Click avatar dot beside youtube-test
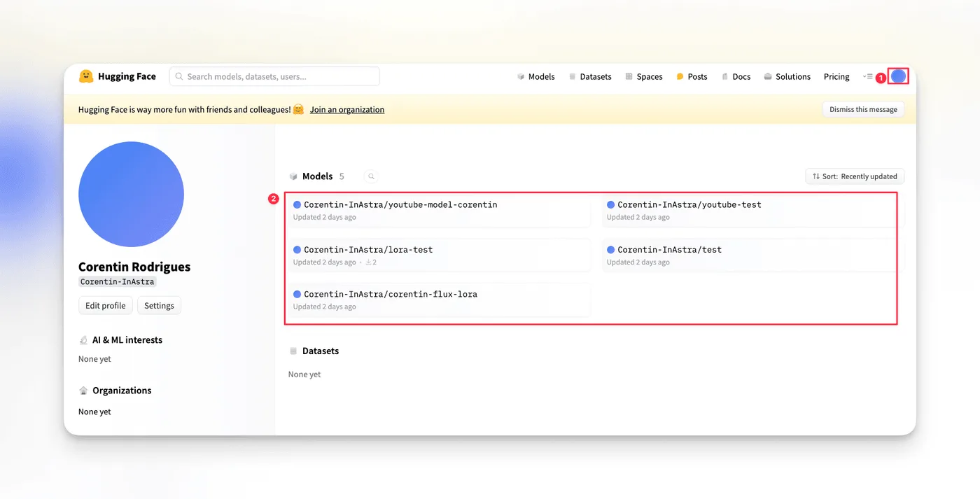This screenshot has height=499, width=980. click(611, 205)
